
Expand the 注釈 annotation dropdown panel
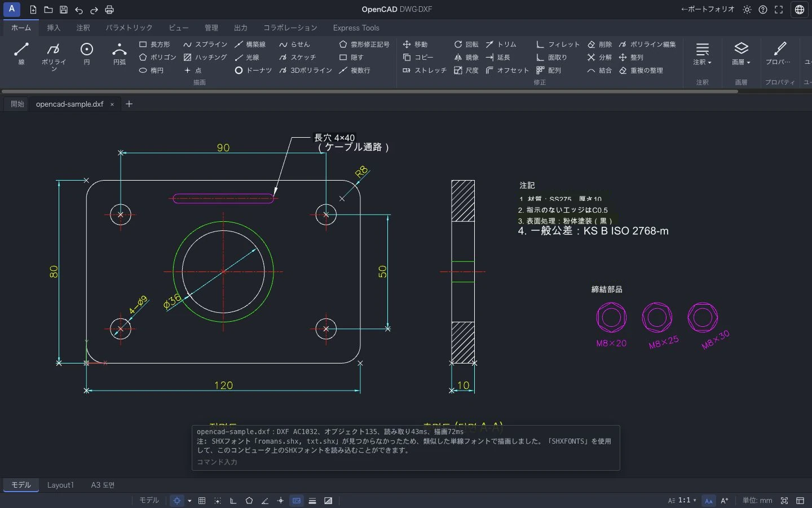[702, 54]
